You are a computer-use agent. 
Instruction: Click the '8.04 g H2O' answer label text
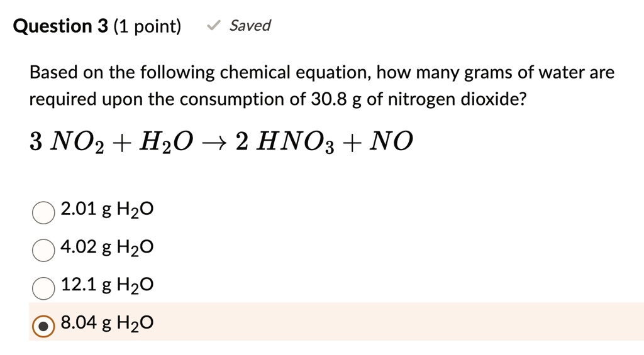point(107,324)
